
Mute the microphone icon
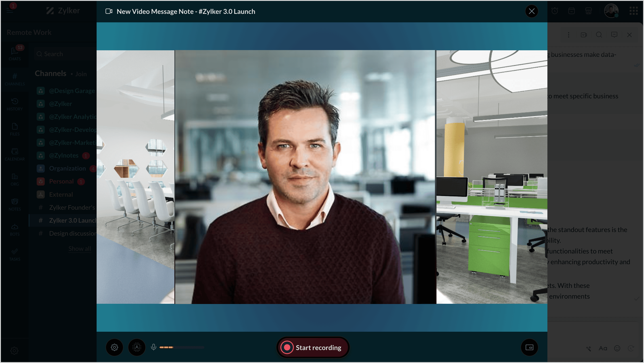click(x=153, y=347)
